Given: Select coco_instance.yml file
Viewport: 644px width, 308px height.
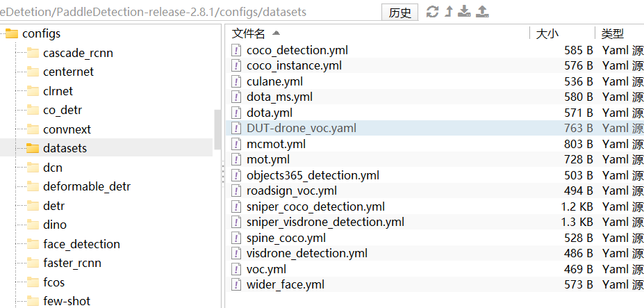Looking at the screenshot, I should point(294,66).
